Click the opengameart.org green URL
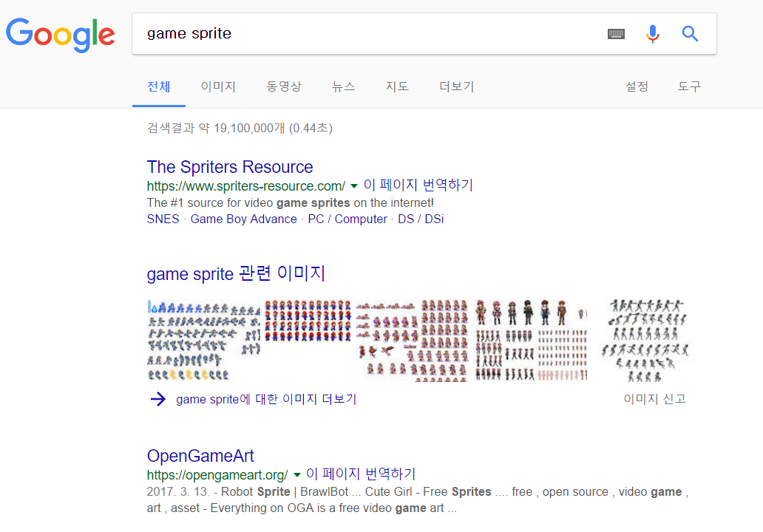763x532 pixels. point(217,475)
